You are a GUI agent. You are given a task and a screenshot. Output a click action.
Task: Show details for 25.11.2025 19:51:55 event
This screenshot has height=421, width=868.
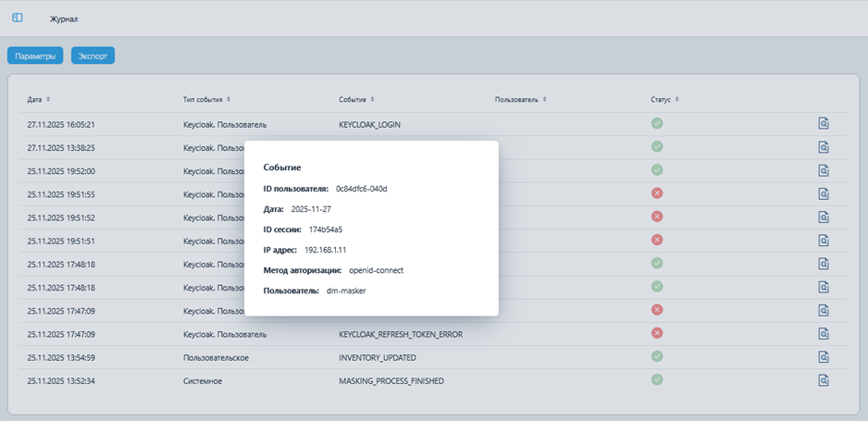pyautogui.click(x=823, y=193)
